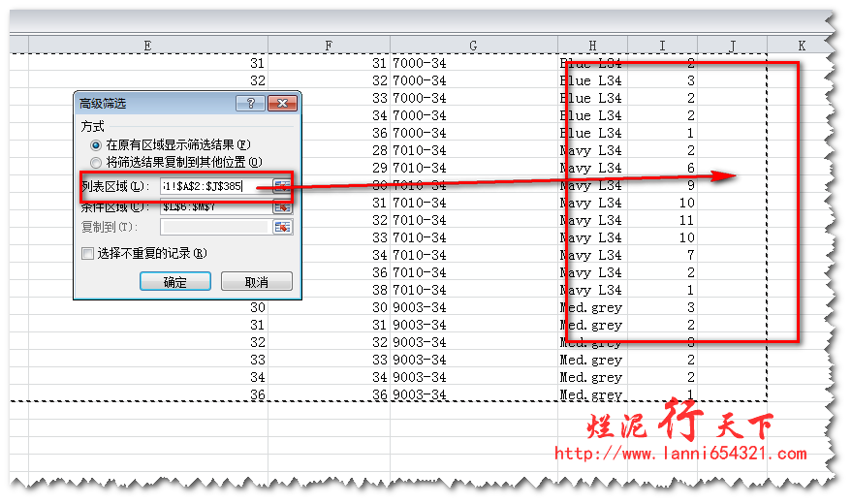Enable 选择不重复的记录 checkbox
Image resolution: width=852 pixels, height=504 pixels.
pyautogui.click(x=88, y=254)
